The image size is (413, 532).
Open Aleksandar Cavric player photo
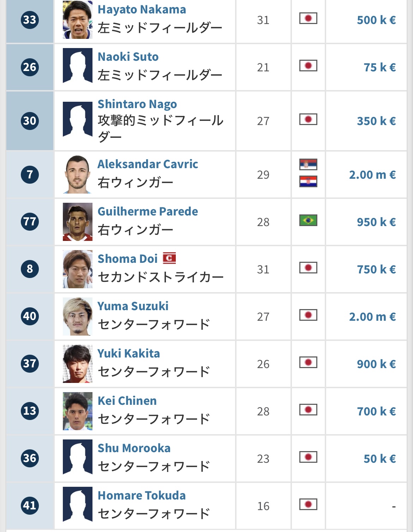click(78, 175)
